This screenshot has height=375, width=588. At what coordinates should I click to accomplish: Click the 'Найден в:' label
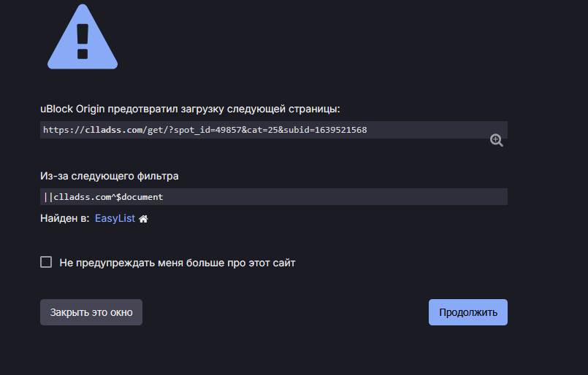[x=64, y=218]
